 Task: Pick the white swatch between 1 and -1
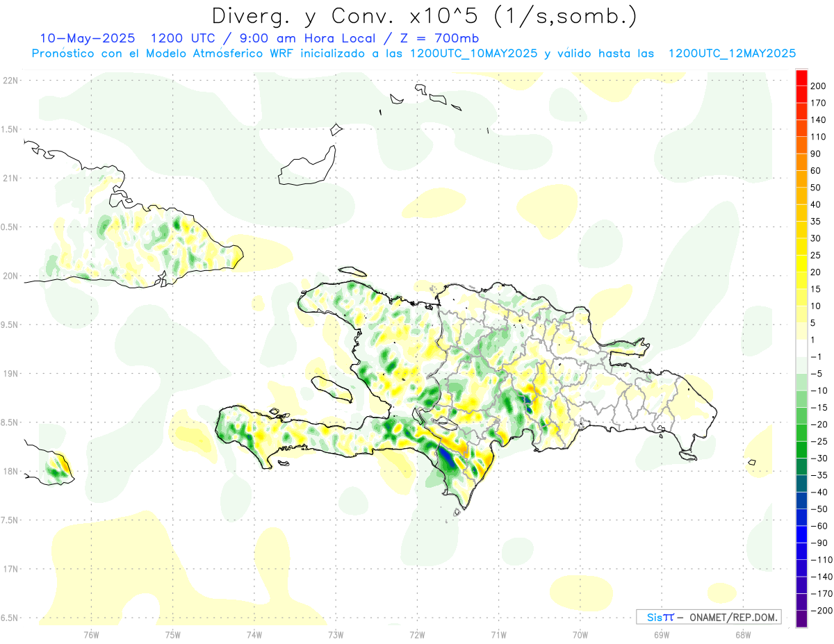(801, 348)
